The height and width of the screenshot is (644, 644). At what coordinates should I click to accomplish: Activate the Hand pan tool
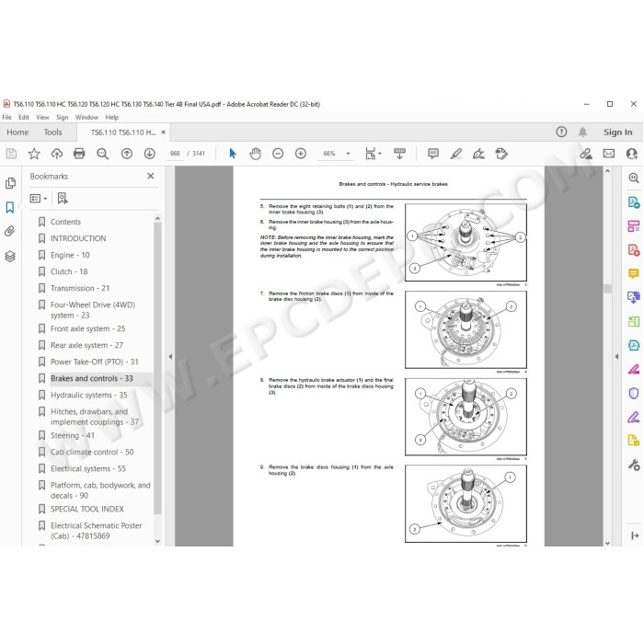(256, 154)
